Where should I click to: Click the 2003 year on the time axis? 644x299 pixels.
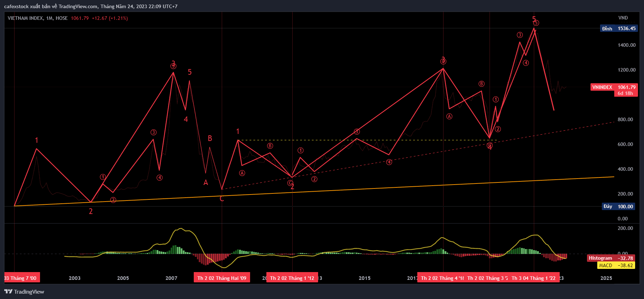pyautogui.click(x=74, y=278)
